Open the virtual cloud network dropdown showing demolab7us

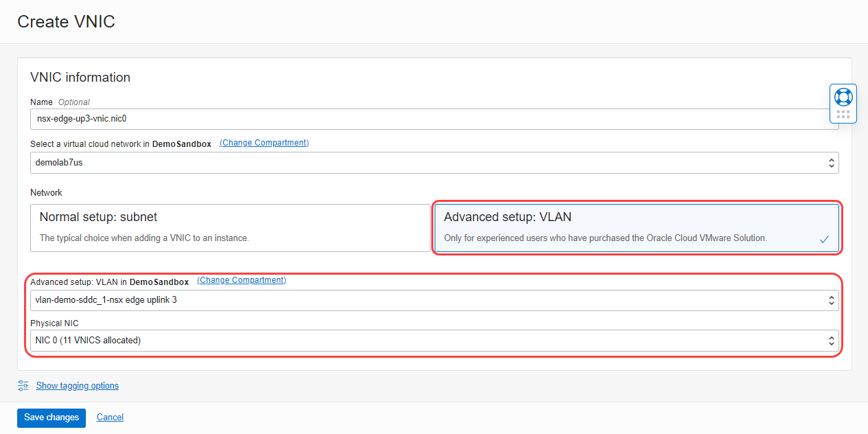[433, 162]
